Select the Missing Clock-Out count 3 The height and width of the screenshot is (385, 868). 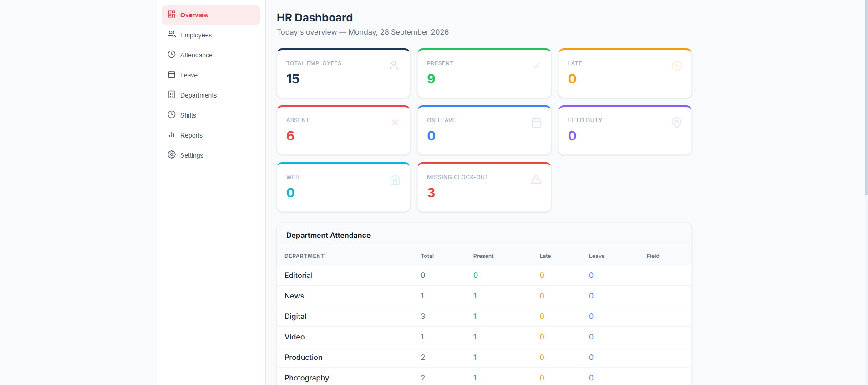tap(431, 193)
